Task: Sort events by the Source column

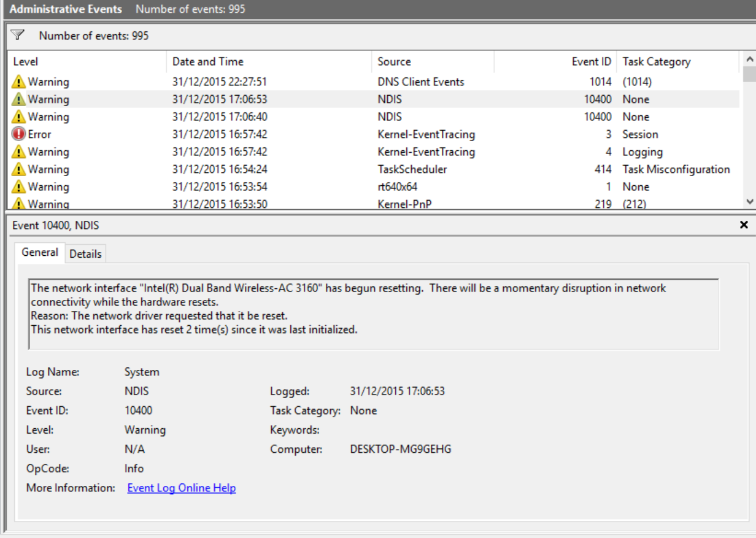Action: [433, 61]
